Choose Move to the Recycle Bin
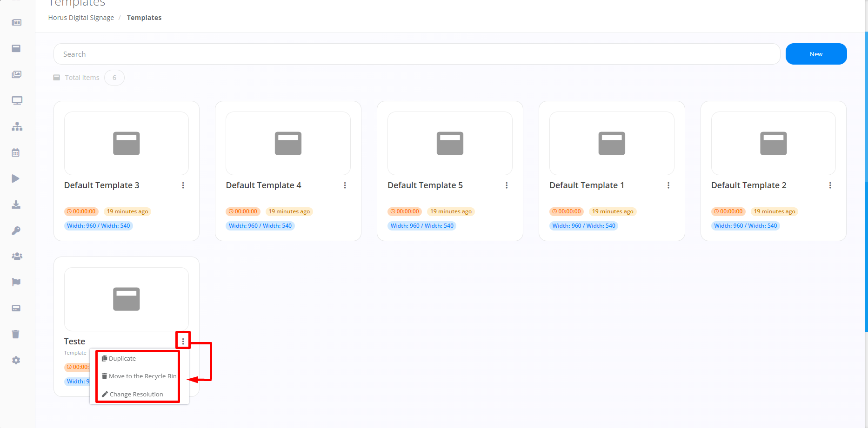Viewport: 868px width, 428px height. pos(142,376)
